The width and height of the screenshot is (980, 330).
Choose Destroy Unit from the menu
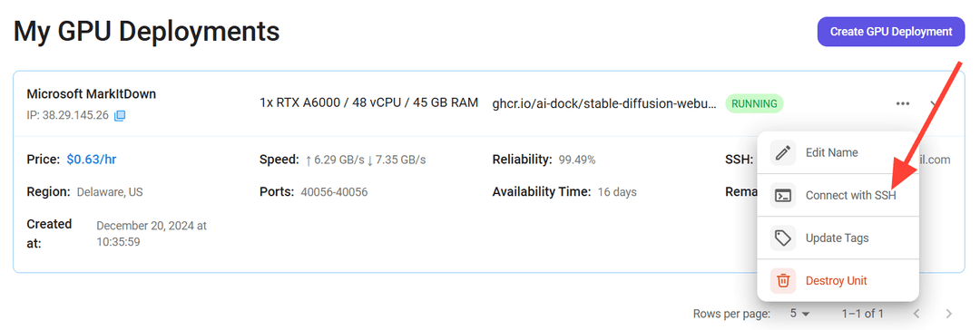tap(838, 281)
